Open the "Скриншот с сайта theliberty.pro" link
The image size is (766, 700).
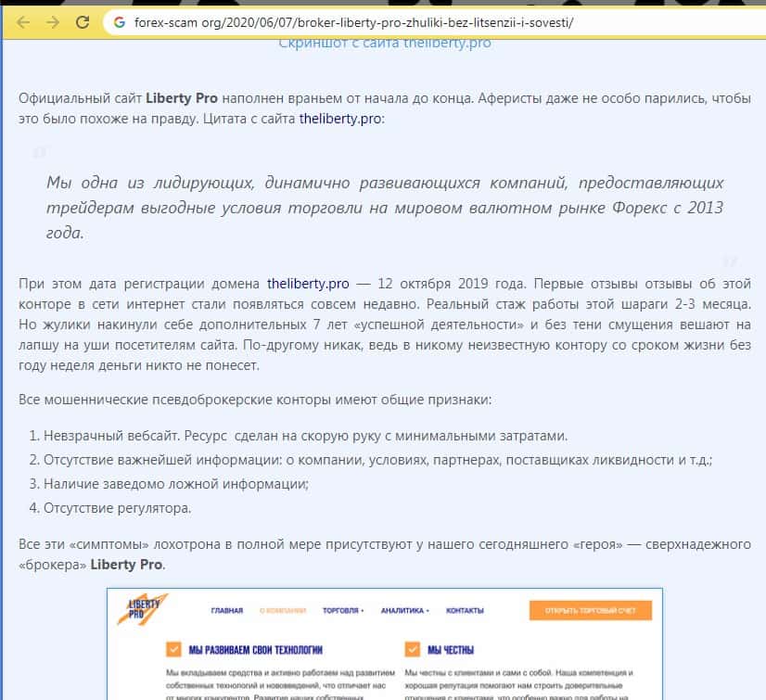[x=385, y=43]
